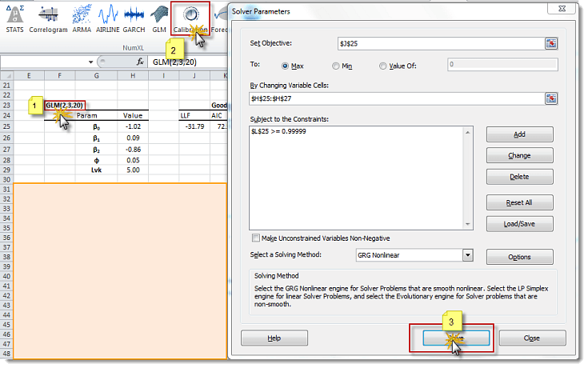Click the Set Objective input field
588x368 pixels.
tap(441, 43)
